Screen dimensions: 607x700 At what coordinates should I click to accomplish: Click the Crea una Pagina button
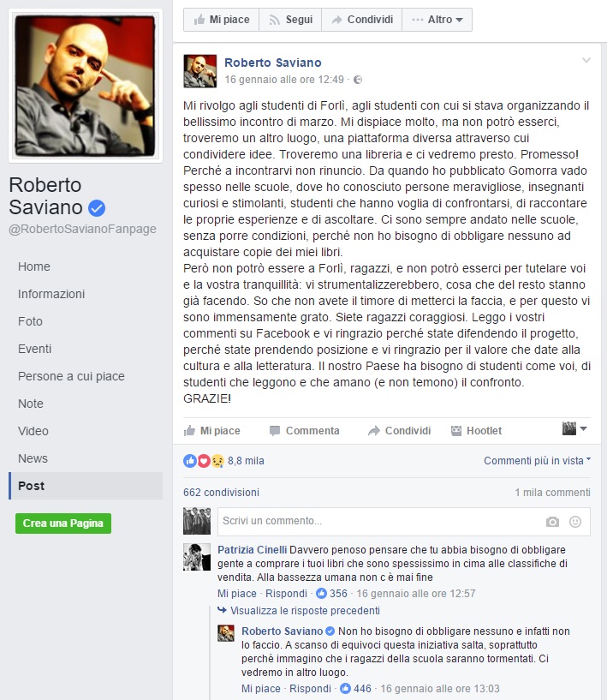click(63, 524)
